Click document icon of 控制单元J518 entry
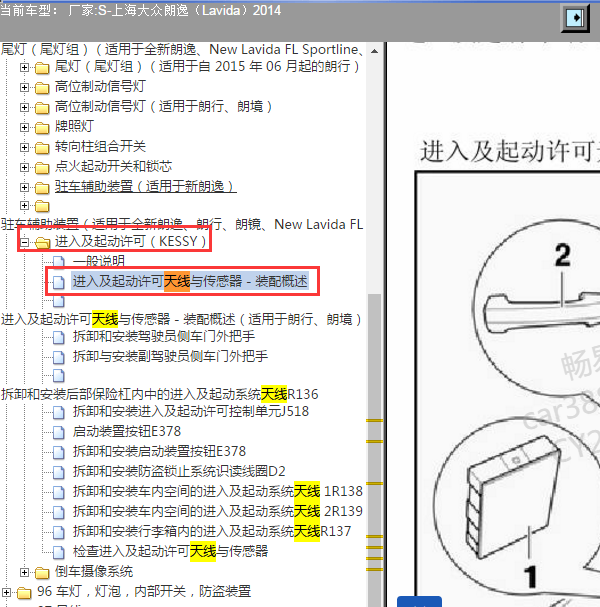The width and height of the screenshot is (600, 607). [x=58, y=412]
